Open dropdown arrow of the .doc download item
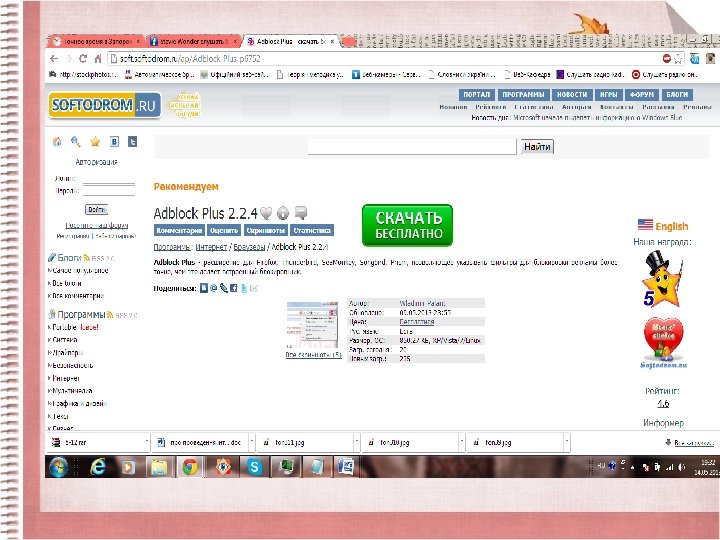The width and height of the screenshot is (720, 540). tap(252, 442)
